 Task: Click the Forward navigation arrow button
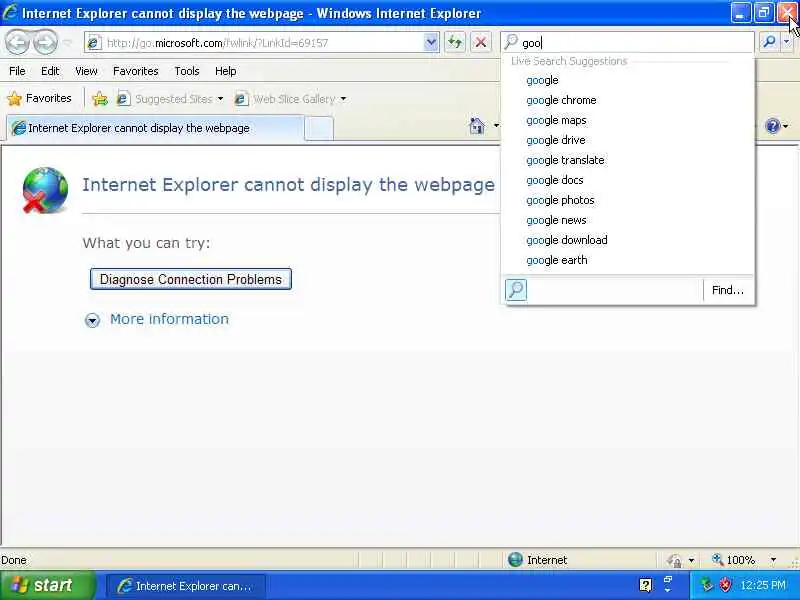tap(45, 42)
